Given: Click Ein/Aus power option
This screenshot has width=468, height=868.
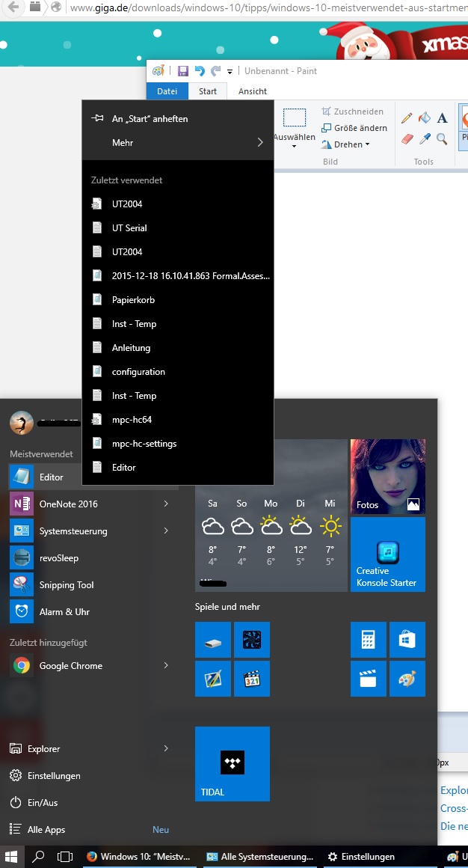Looking at the screenshot, I should click(34, 802).
